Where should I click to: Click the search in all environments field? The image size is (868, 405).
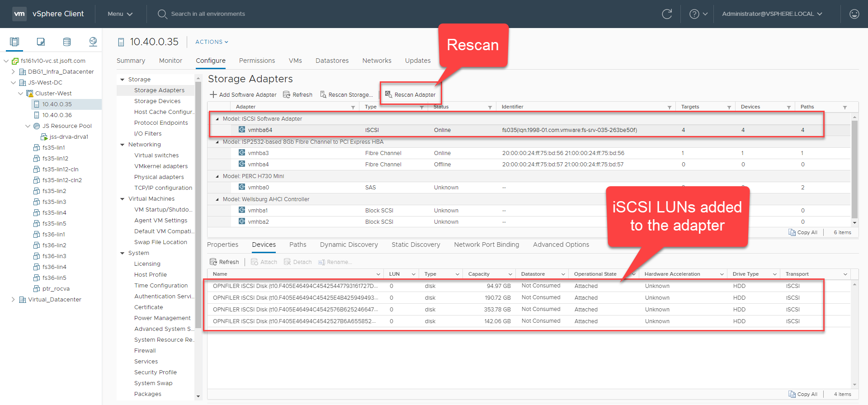click(x=208, y=14)
